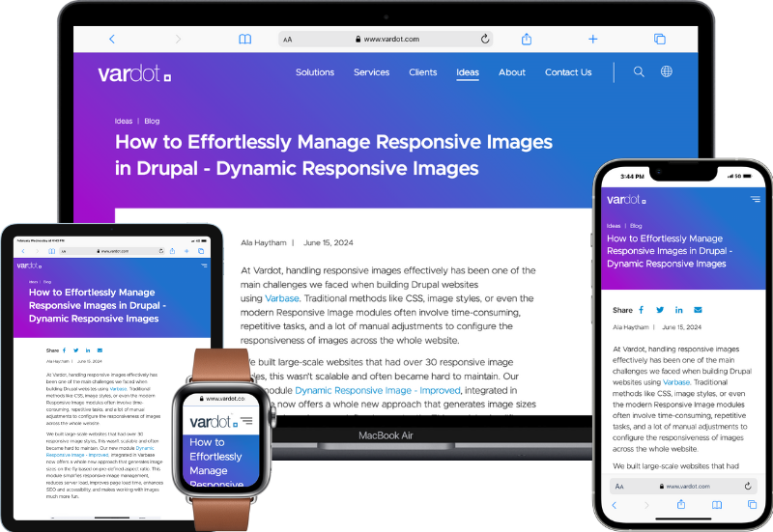The image size is (773, 532).
Task: Click share icon in iPhone Safari bar
Action: point(681,504)
